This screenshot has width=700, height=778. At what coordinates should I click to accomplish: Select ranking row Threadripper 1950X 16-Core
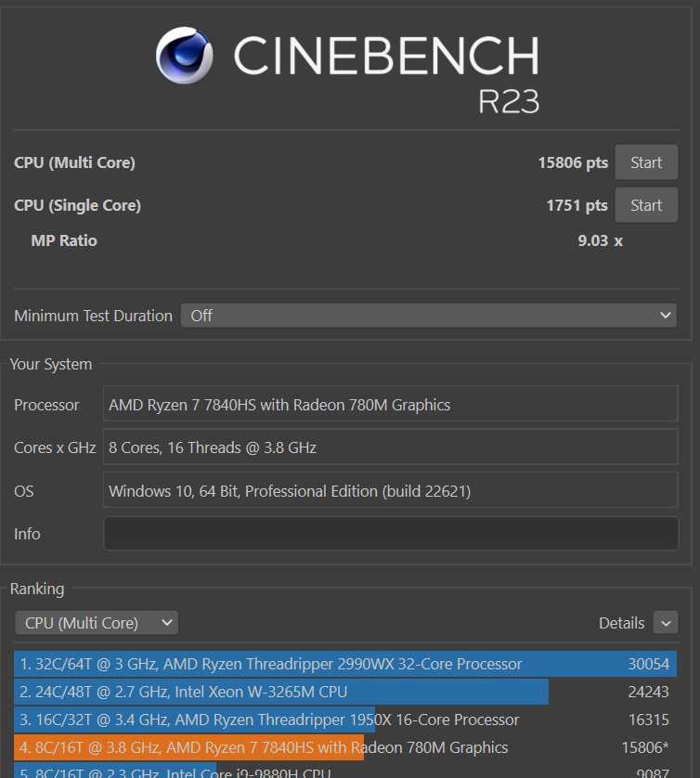(x=345, y=720)
